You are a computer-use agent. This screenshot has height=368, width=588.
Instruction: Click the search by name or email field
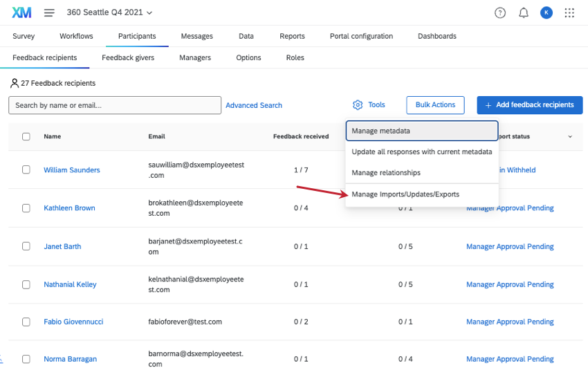click(115, 105)
